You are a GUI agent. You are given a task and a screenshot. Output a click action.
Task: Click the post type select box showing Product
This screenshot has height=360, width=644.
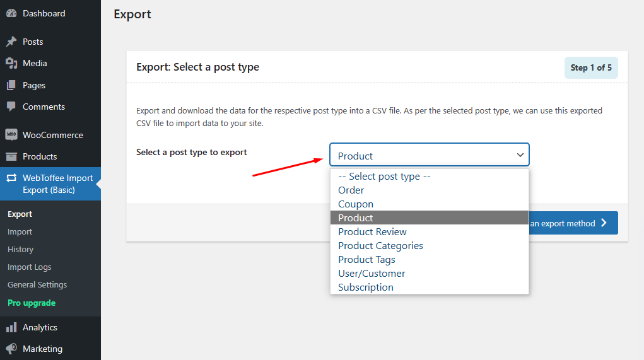[429, 154]
